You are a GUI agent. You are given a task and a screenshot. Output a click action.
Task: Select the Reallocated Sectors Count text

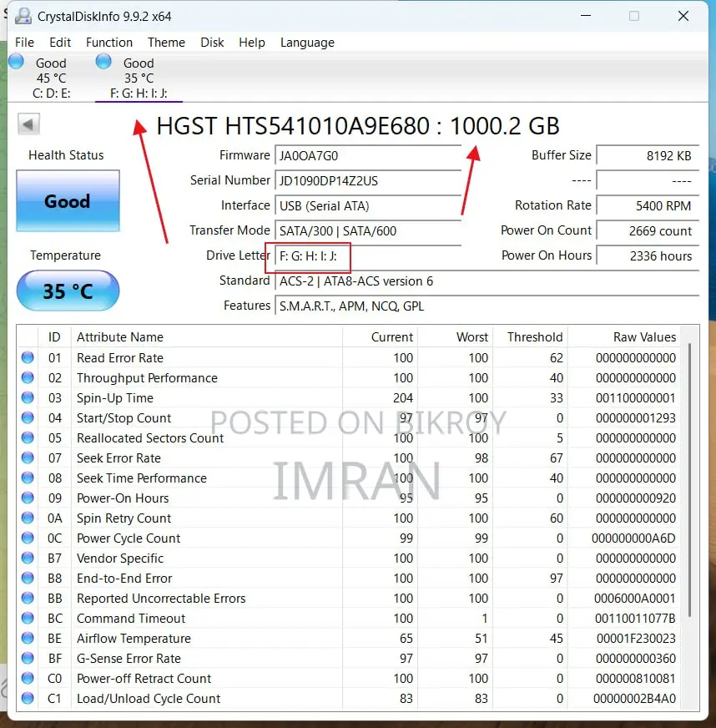point(150,437)
